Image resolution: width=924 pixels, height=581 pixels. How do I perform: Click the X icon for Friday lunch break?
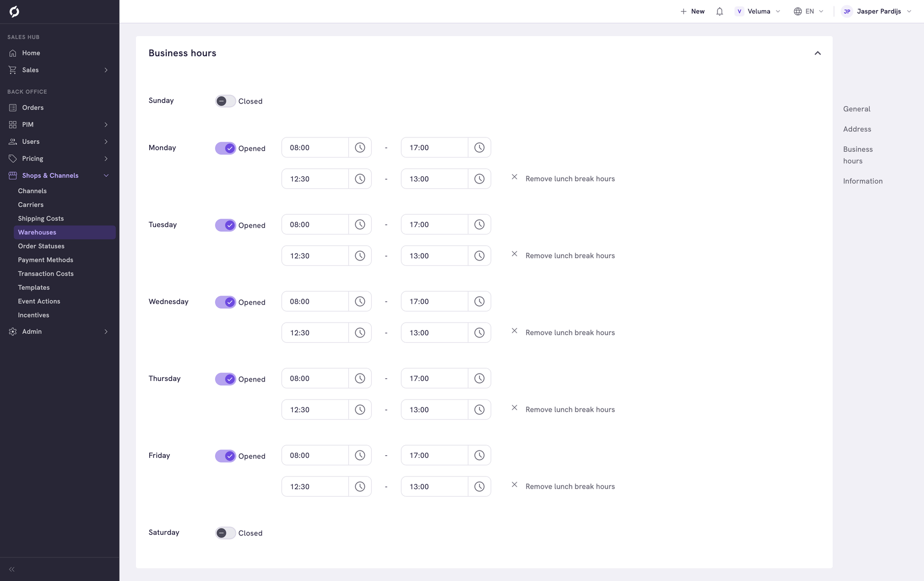click(515, 485)
